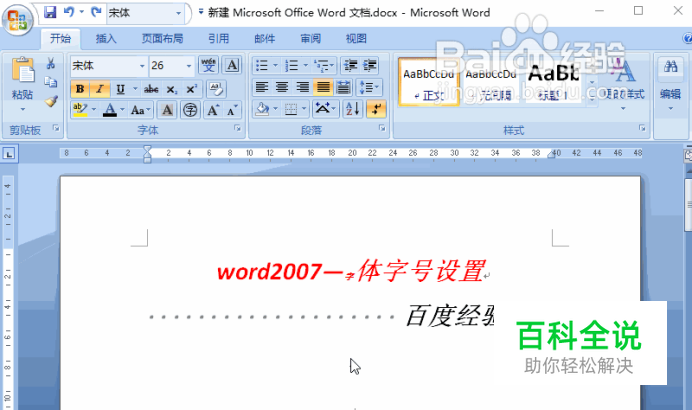Decrease paragraph indent
This screenshot has width=692, height=410.
click(350, 66)
